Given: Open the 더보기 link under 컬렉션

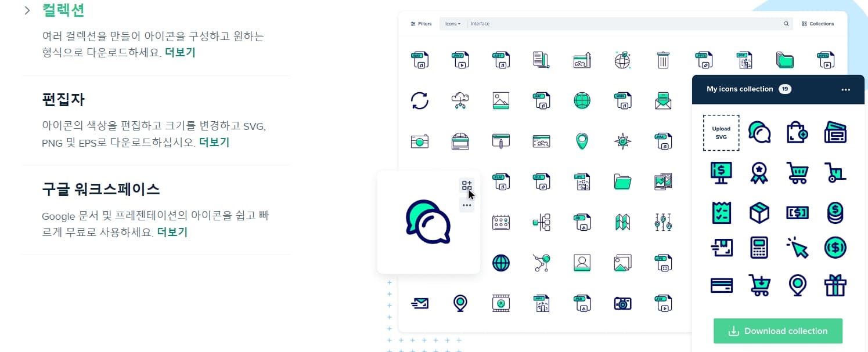Looking at the screenshot, I should coord(180,52).
